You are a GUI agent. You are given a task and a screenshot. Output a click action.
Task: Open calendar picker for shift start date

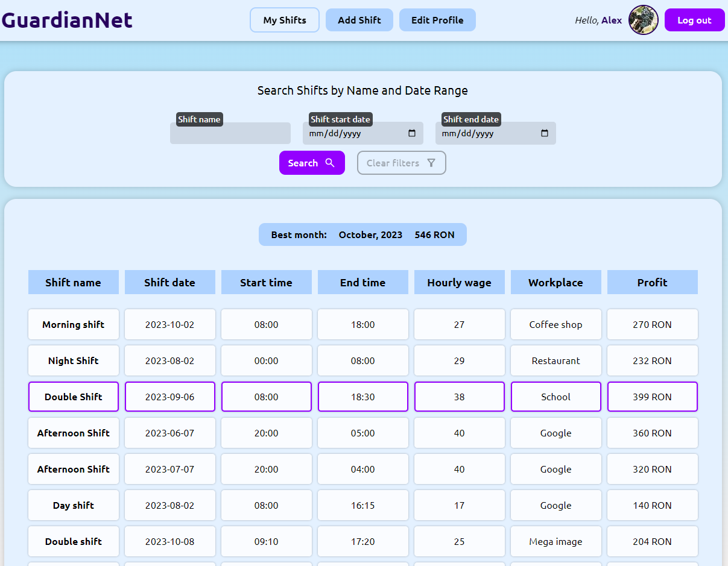pos(412,134)
